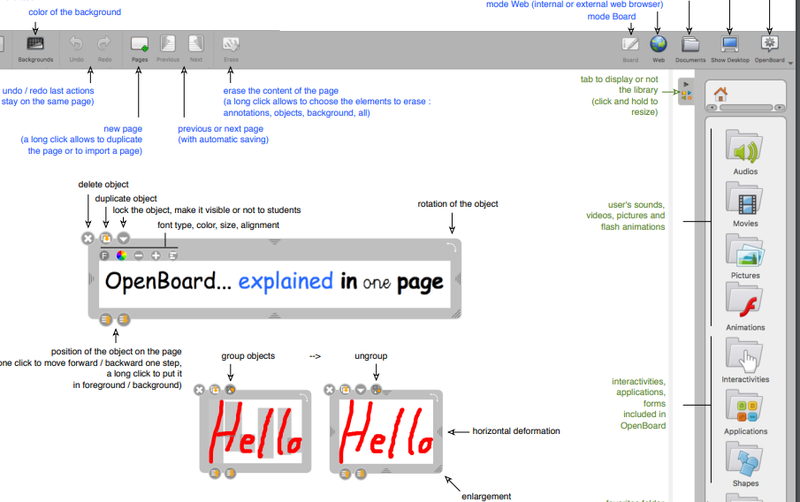The height and width of the screenshot is (502, 800).
Task: Click the right Hello drawing thumbnail
Action: tap(386, 431)
